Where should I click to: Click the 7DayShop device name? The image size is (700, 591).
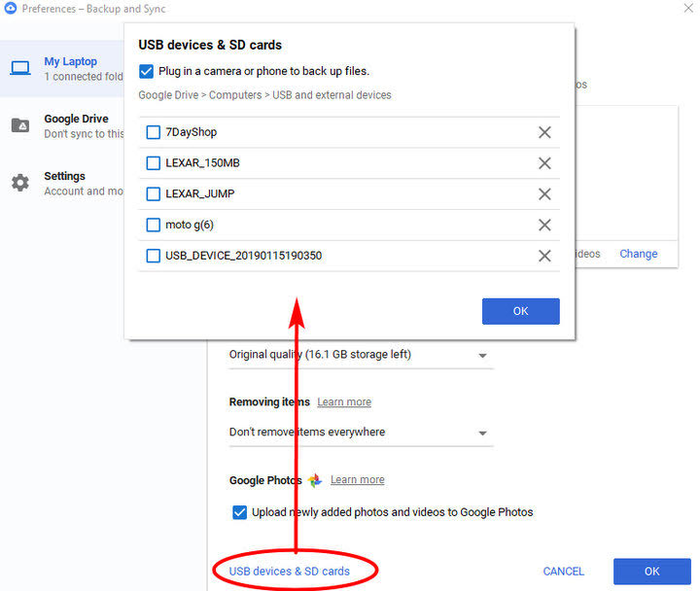(x=192, y=132)
